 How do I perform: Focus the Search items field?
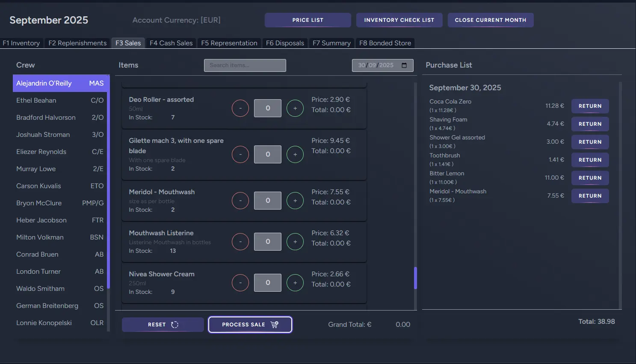pyautogui.click(x=245, y=65)
